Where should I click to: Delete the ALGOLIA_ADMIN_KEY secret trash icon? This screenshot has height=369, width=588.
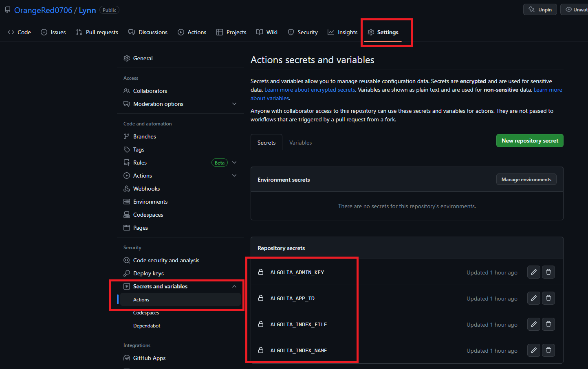(548, 272)
